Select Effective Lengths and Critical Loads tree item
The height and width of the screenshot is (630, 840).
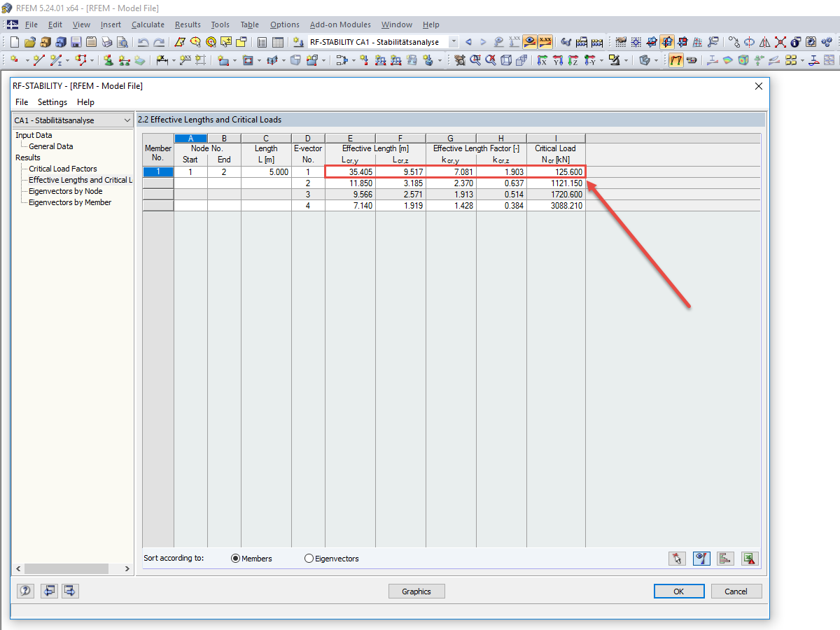pos(80,180)
